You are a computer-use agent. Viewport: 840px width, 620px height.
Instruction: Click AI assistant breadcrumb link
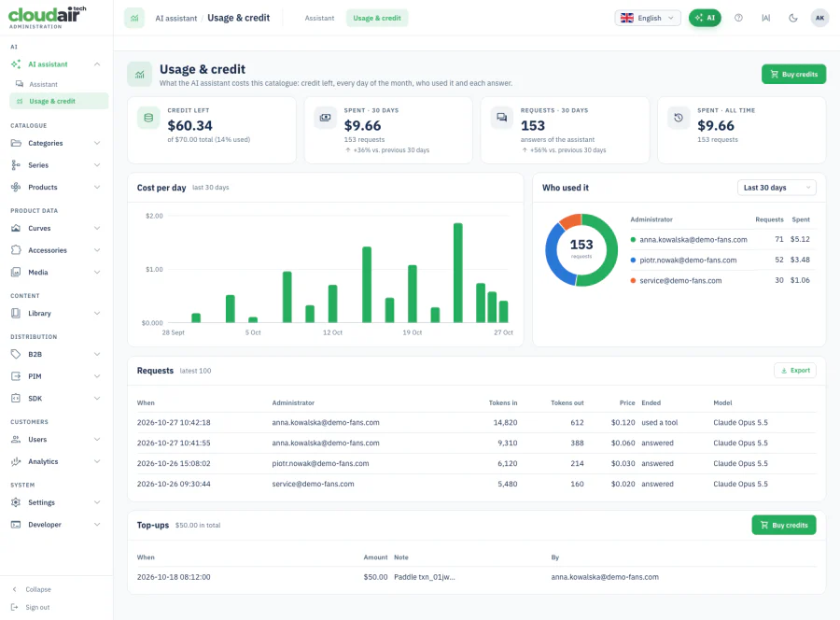(176, 19)
